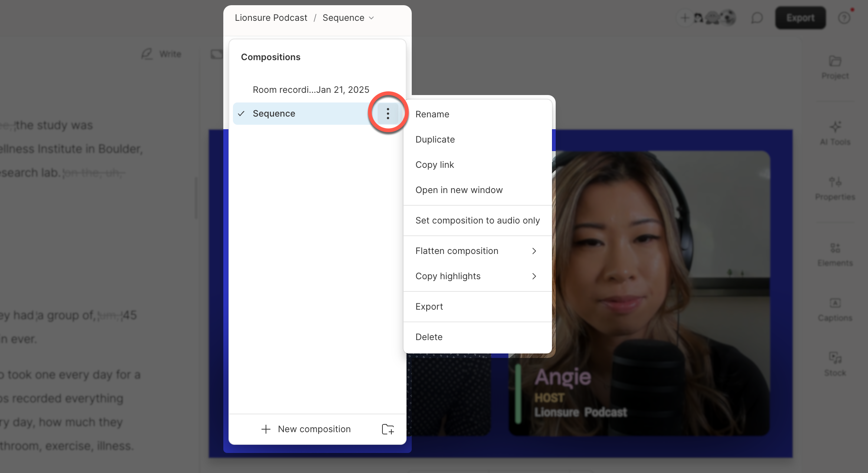Select Delete in the context menu
This screenshot has width=868, height=473.
coord(429,337)
